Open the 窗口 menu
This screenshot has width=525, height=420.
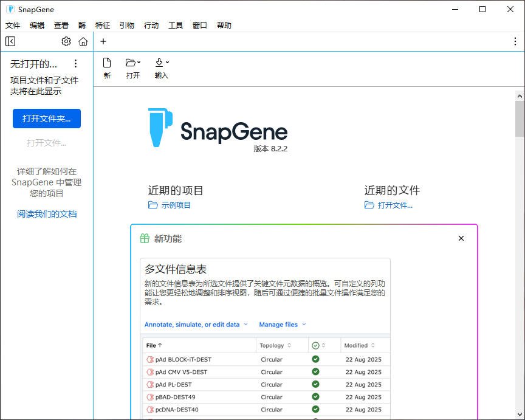[200, 26]
